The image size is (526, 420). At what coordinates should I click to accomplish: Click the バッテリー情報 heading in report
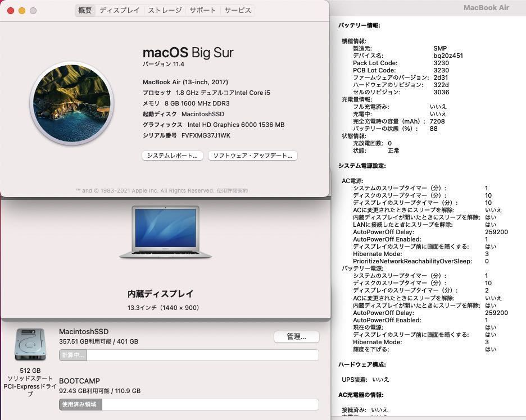[359, 25]
